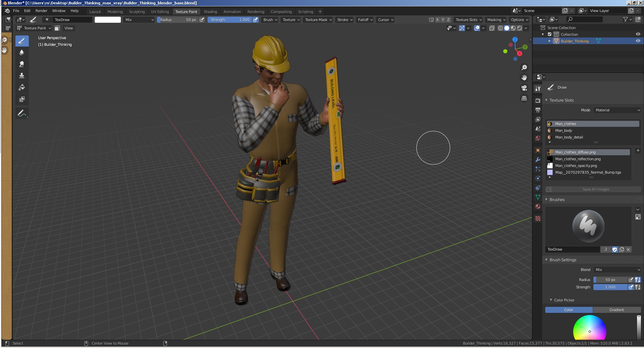Click the white brush color swatch
This screenshot has height=348, width=644.
pyautogui.click(x=108, y=20)
